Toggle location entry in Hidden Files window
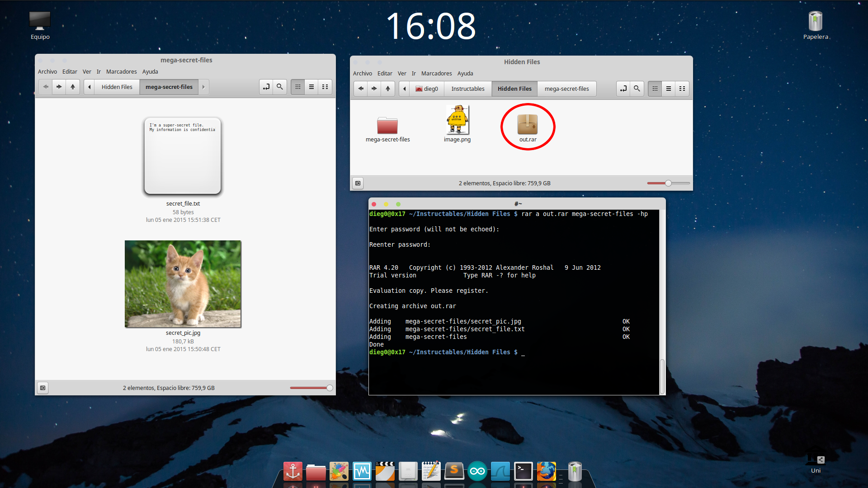The width and height of the screenshot is (868, 488). [623, 89]
